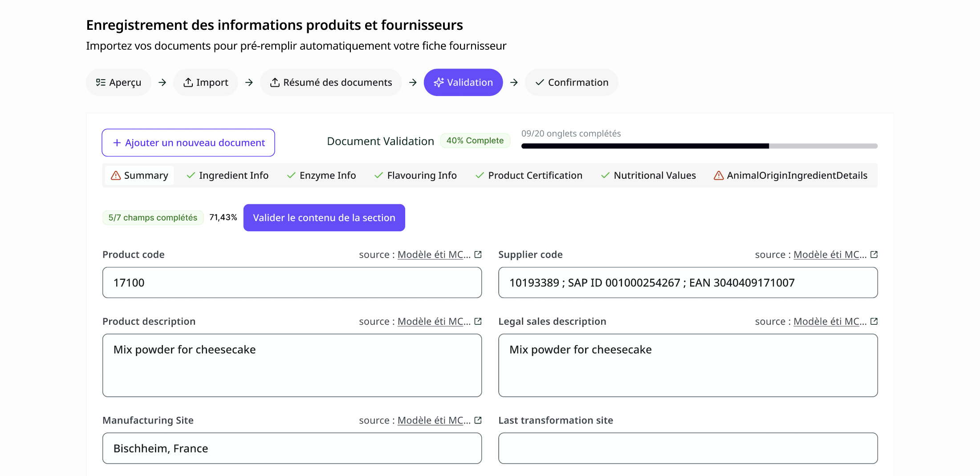Open the Product code source document link
This screenshot has height=476, width=980.
[434, 254]
